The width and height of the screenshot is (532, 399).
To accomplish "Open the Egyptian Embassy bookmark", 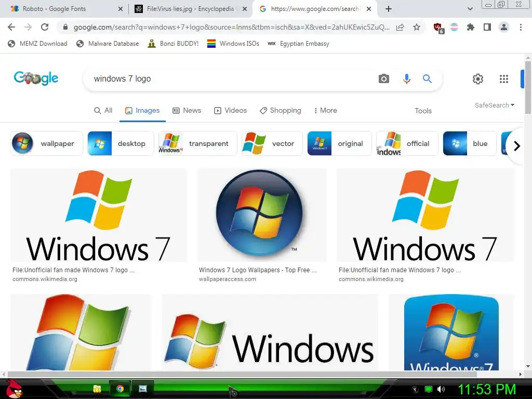I will coord(299,44).
